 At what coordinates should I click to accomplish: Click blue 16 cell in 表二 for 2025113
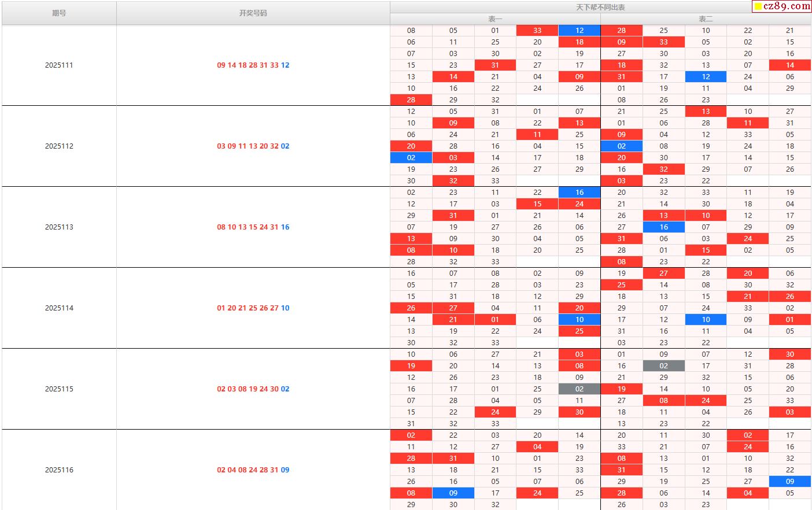[663, 227]
